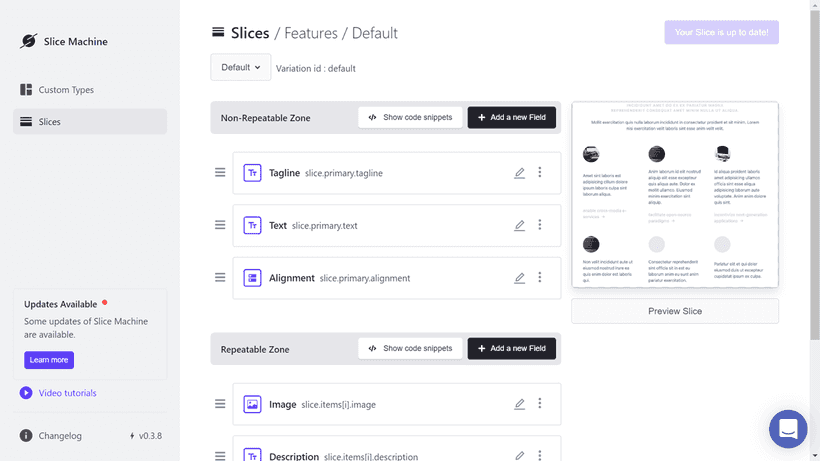Click the edit pencil for Image field

click(520, 404)
